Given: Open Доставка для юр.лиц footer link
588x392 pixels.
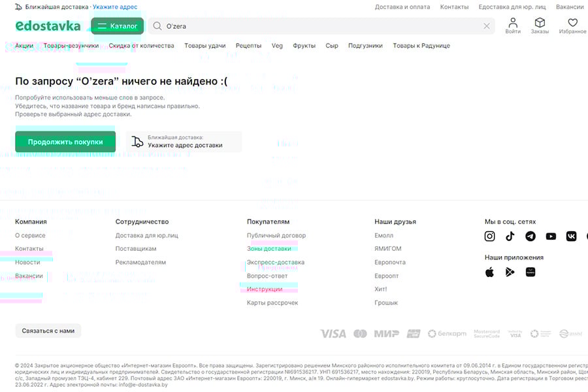Looking at the screenshot, I should [146, 235].
